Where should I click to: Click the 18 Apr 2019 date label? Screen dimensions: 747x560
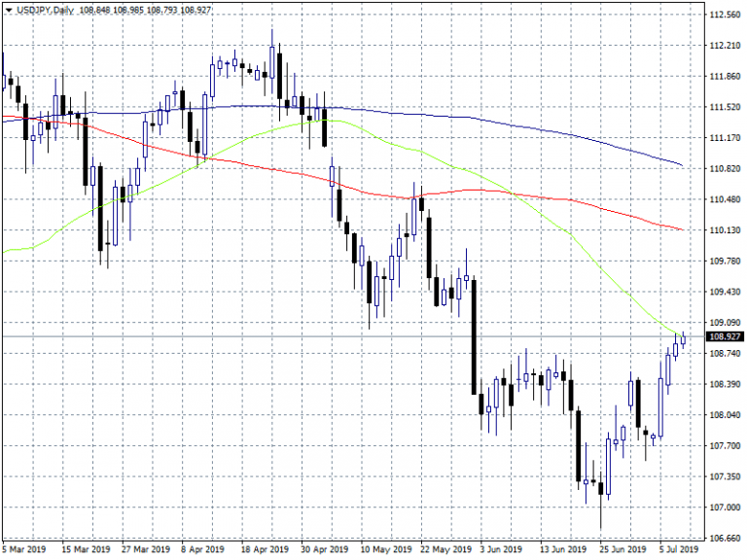point(265,549)
